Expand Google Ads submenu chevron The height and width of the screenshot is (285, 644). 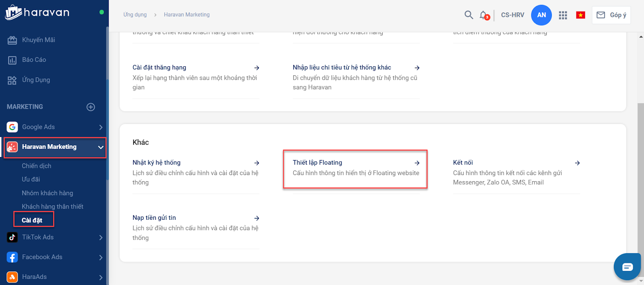point(101,127)
